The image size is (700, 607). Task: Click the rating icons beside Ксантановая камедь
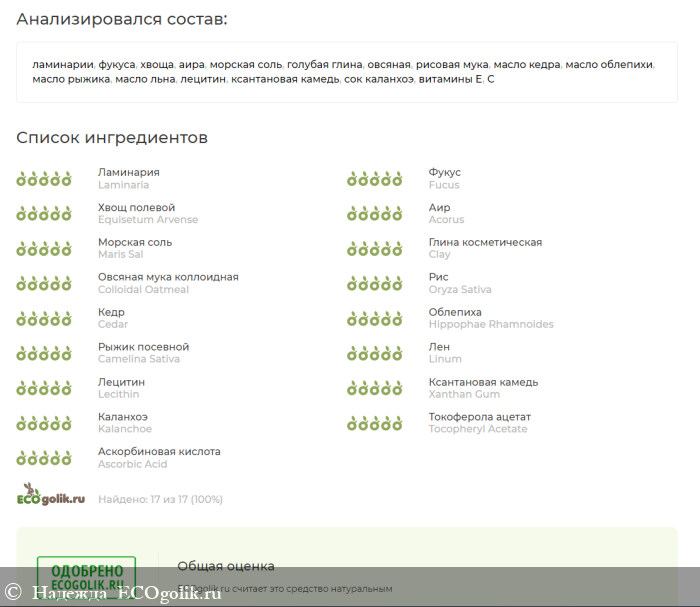pyautogui.click(x=375, y=389)
